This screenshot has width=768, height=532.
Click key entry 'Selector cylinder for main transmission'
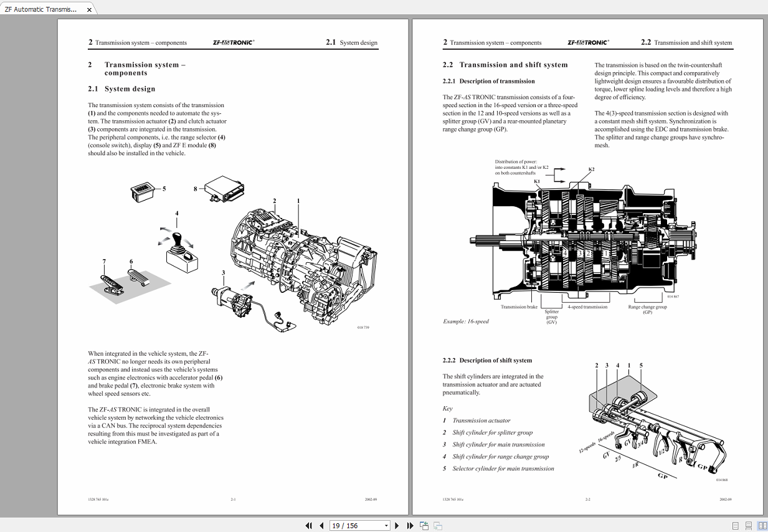(x=503, y=468)
